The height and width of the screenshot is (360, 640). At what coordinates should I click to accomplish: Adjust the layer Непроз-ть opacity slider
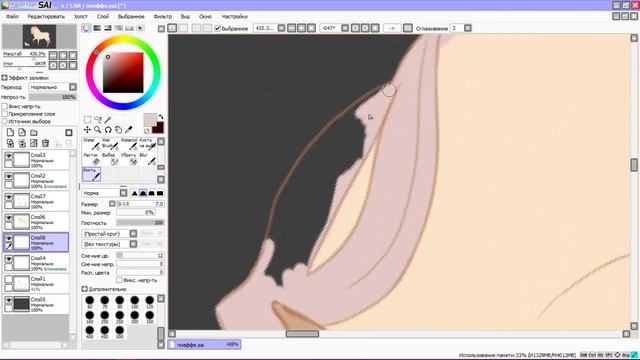52,97
